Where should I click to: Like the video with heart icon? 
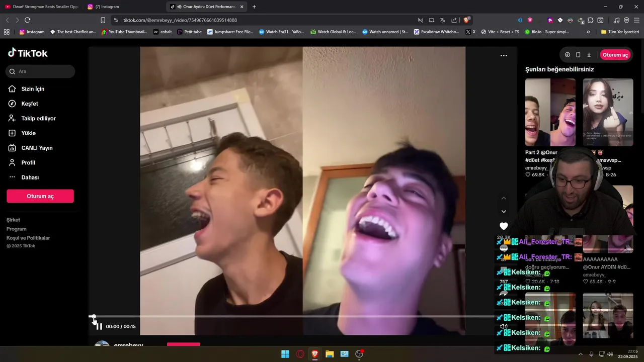coord(504,226)
